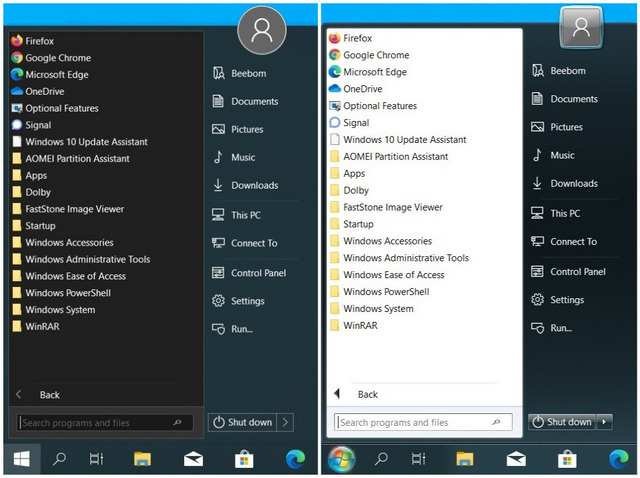This screenshot has height=478, width=640.
Task: Open taskbar search beside the flat Start button
Action: tap(60, 459)
